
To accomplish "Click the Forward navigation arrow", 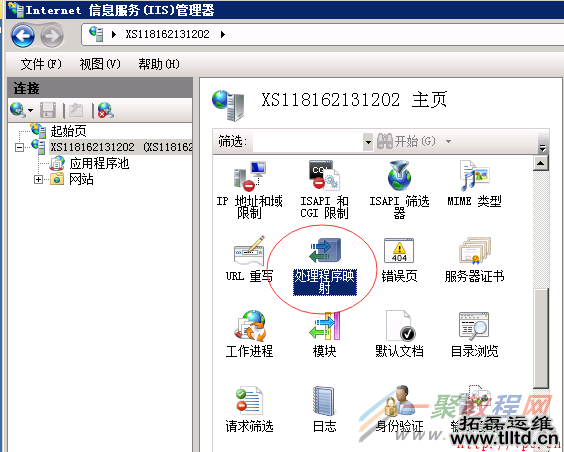I will click(52, 35).
